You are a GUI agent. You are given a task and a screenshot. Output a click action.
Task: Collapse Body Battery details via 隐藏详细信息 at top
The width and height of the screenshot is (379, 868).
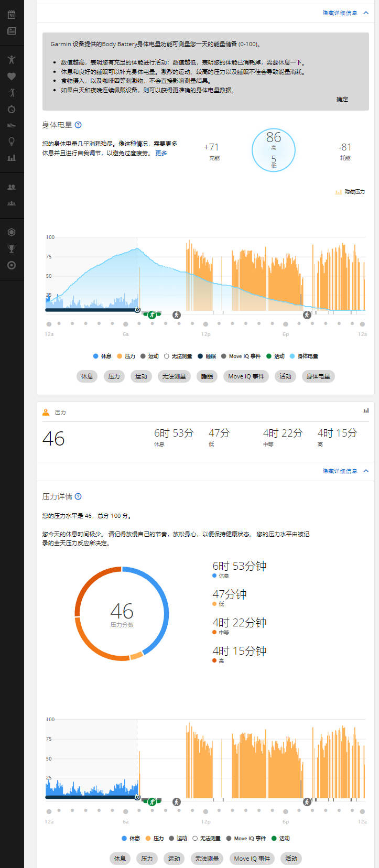(x=345, y=13)
